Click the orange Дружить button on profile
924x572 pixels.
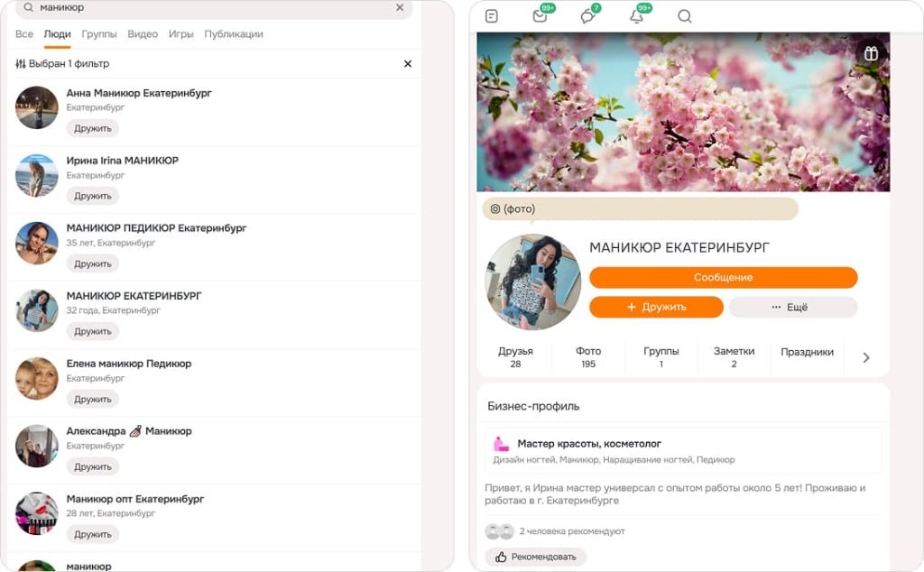(x=656, y=307)
